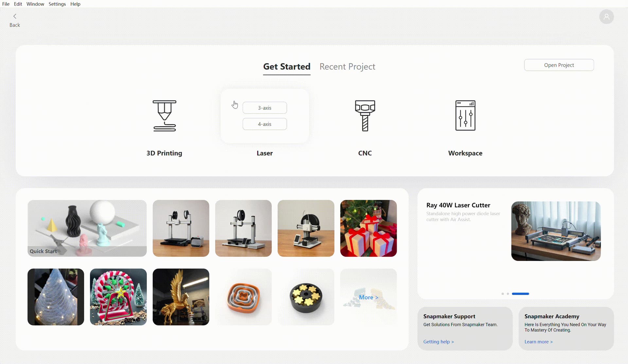Screen dimensions: 628x364
Task: Select the 4-axis laser option
Action: 265,124
